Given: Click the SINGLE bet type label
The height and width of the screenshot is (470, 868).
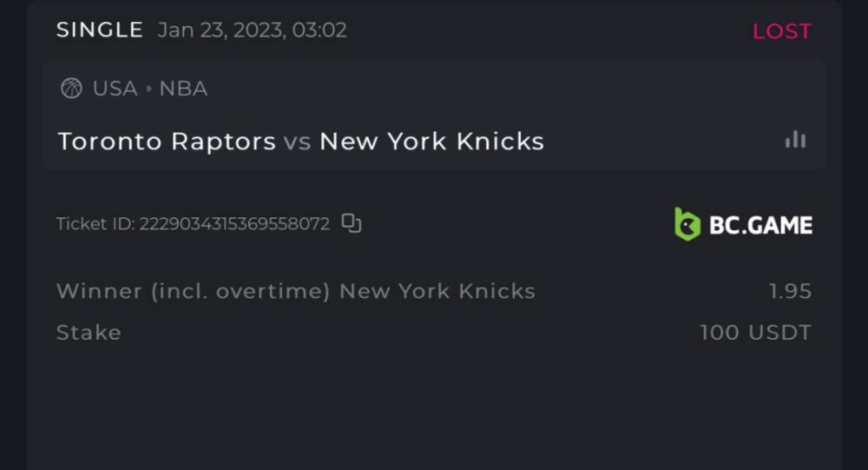Looking at the screenshot, I should click(x=99, y=30).
